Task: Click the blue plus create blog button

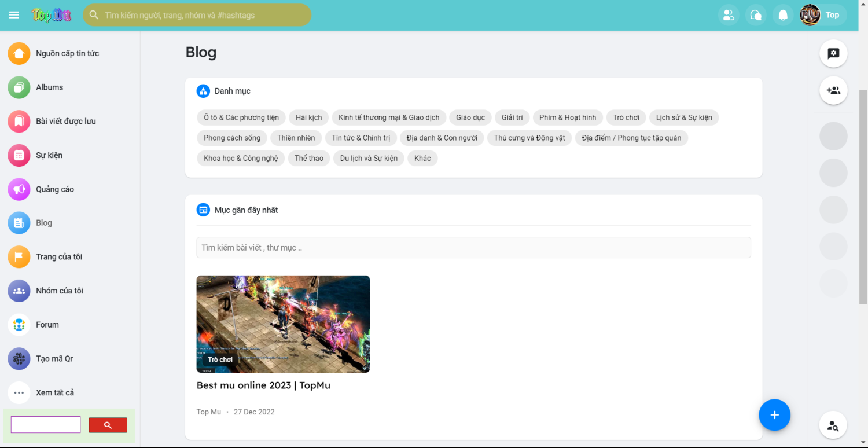Action: 774,415
